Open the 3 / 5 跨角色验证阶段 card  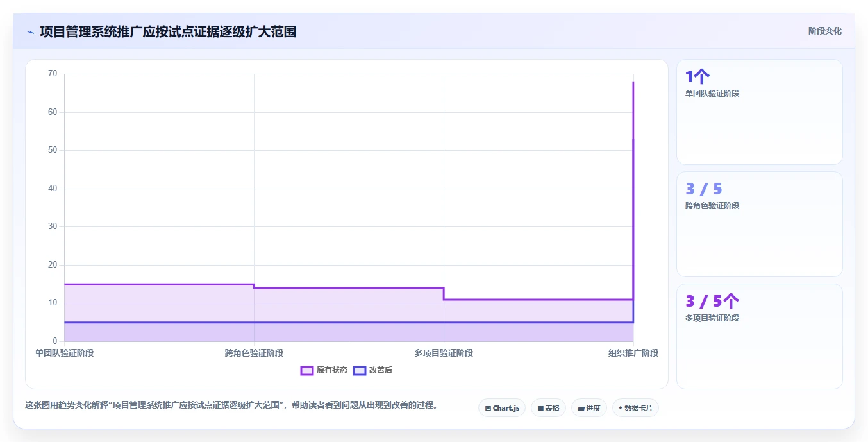tap(760, 224)
